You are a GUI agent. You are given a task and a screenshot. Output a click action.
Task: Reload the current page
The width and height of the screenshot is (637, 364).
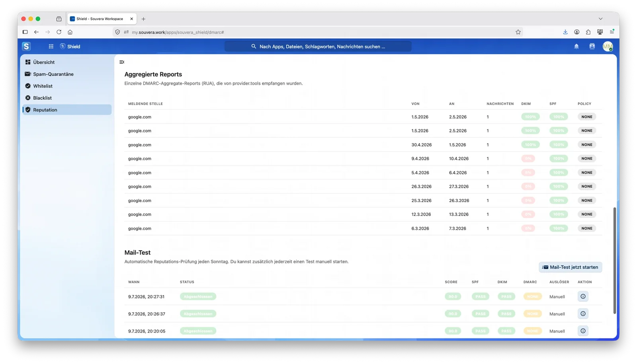point(59,32)
